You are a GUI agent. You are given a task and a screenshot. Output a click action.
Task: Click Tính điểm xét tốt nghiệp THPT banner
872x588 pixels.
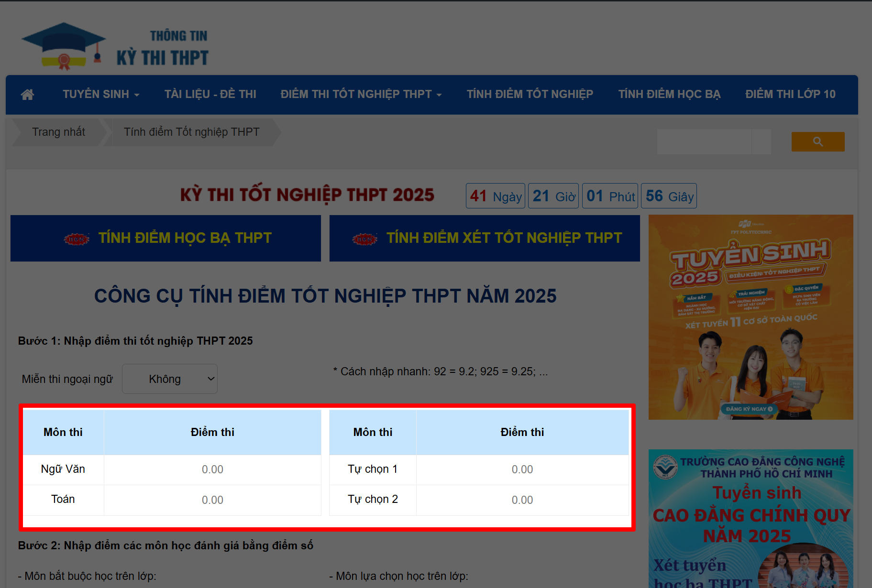[x=485, y=238]
